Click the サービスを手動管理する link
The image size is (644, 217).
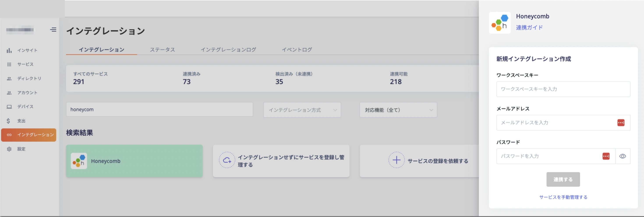click(563, 197)
